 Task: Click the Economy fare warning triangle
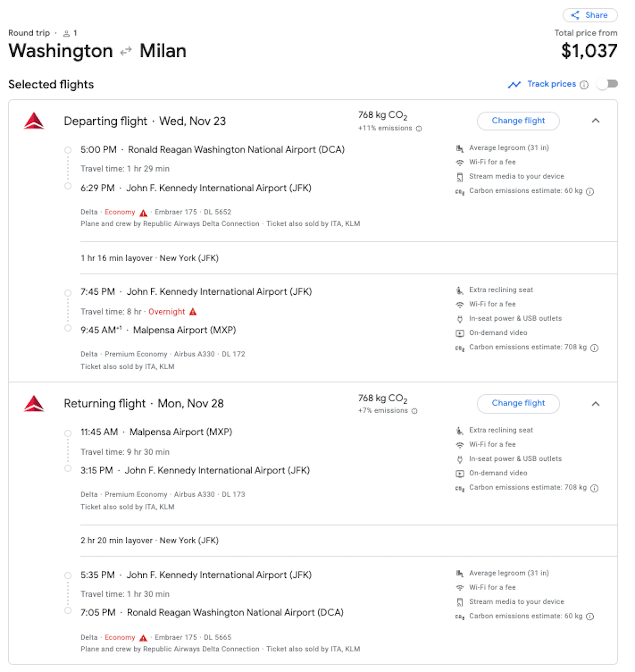coord(143,212)
